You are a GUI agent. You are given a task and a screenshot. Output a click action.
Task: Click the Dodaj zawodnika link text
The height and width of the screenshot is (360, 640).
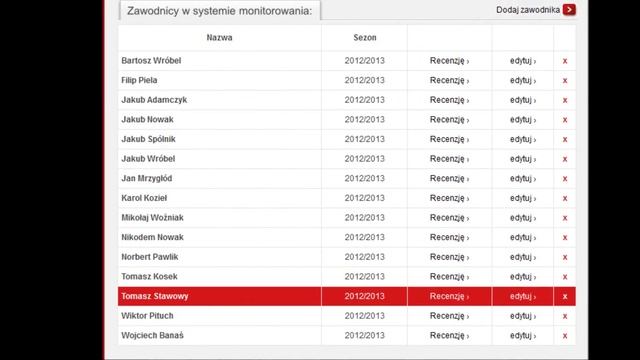point(527,10)
